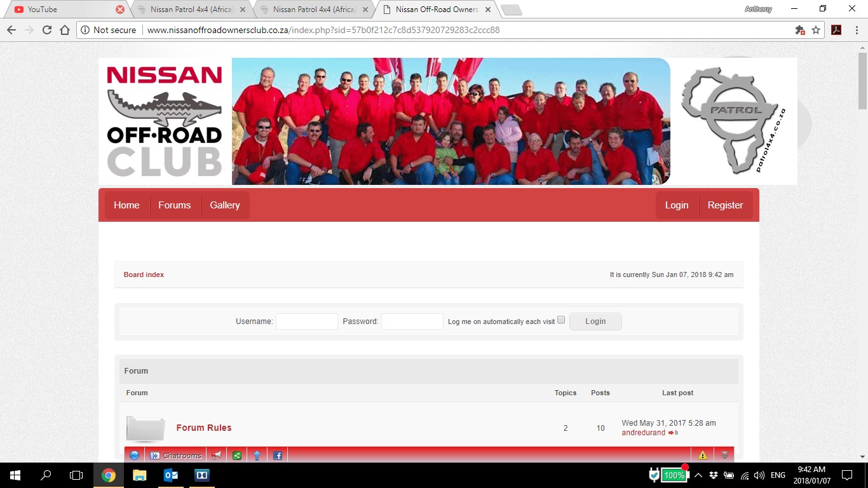This screenshot has height=488, width=868.
Task: Bookmark this page with the star icon
Action: point(816,30)
